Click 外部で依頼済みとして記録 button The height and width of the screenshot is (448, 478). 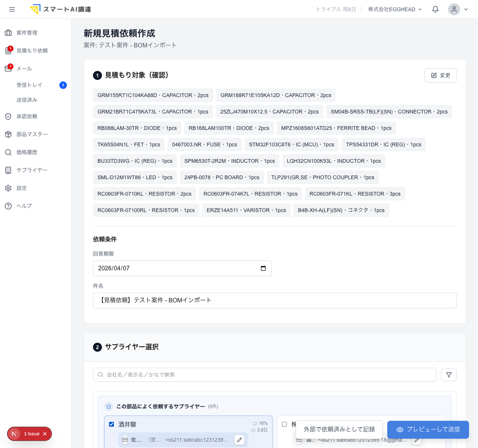[339, 429]
